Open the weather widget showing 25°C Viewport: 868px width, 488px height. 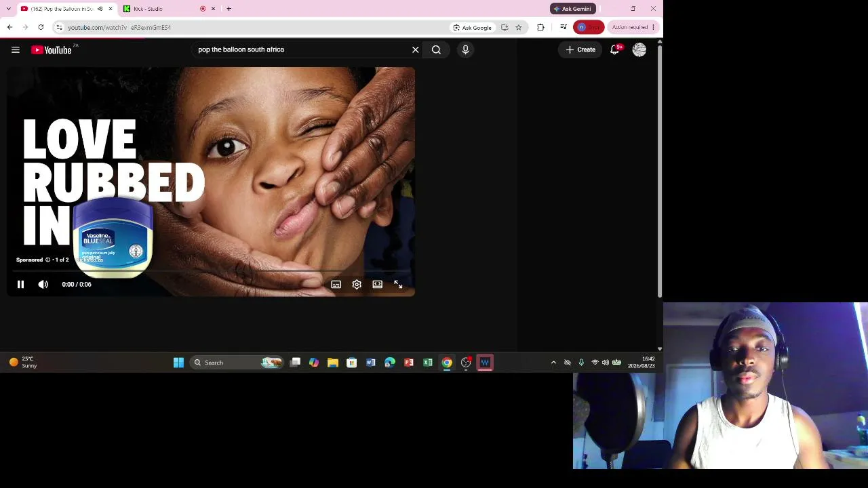point(23,363)
